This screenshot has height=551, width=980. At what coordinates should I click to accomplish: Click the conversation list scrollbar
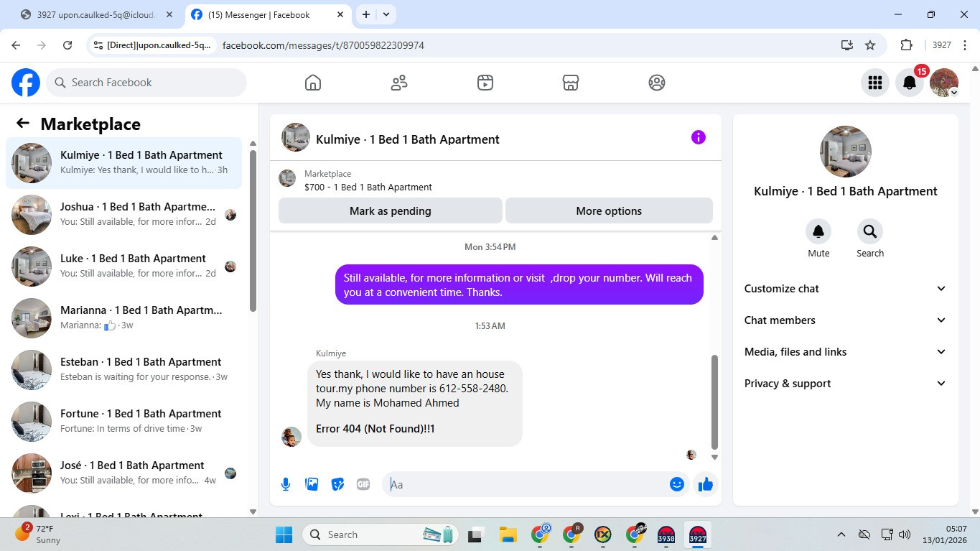(253, 230)
